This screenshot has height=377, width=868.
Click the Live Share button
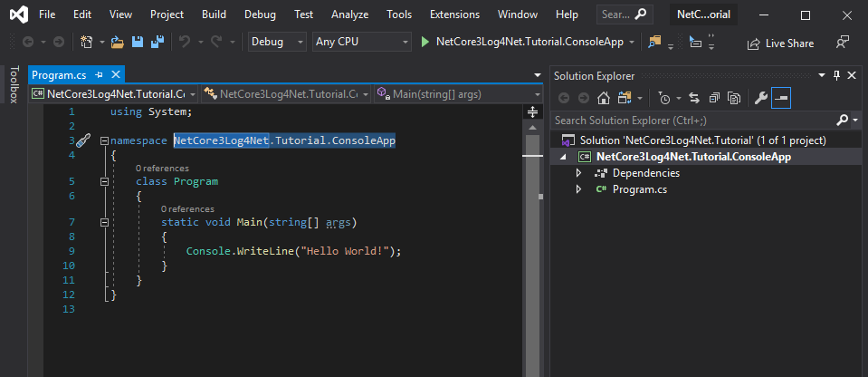[780, 43]
